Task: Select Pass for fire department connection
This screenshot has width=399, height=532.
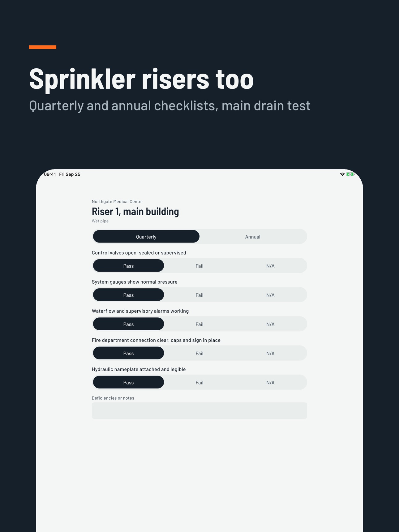Action: 128,353
